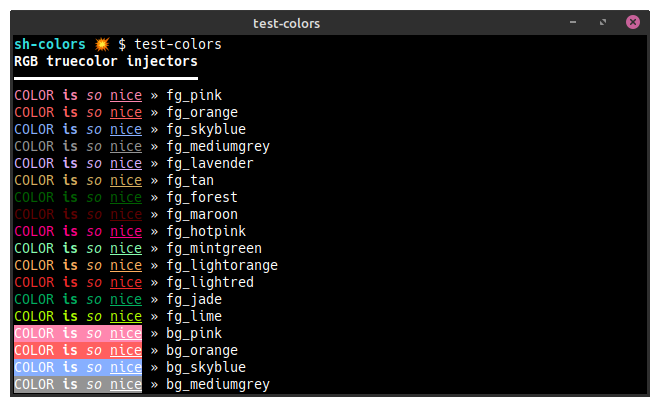Image resolution: width=660 pixels, height=407 pixels.
Task: Click the word COLOR in fg_orange row
Action: click(34, 112)
